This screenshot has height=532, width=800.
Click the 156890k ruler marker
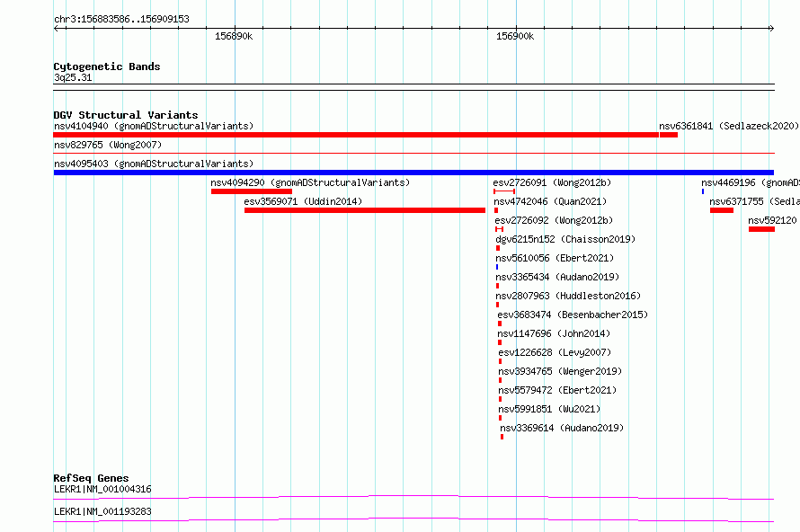(x=234, y=36)
